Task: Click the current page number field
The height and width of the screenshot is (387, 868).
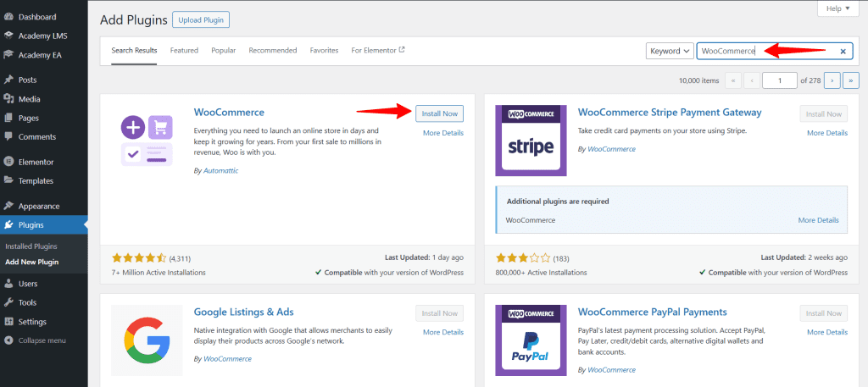Action: (x=780, y=80)
